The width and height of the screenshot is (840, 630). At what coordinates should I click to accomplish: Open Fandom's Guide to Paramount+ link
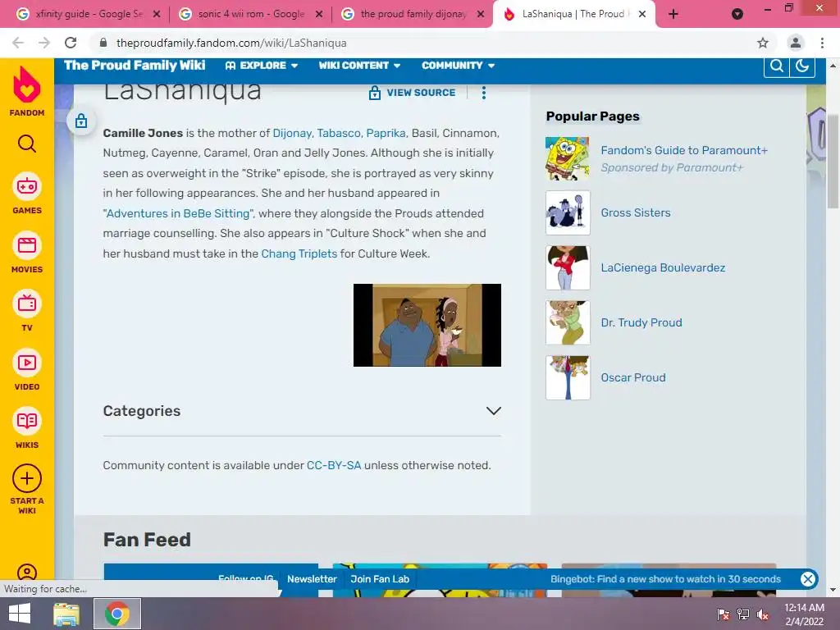click(x=684, y=151)
